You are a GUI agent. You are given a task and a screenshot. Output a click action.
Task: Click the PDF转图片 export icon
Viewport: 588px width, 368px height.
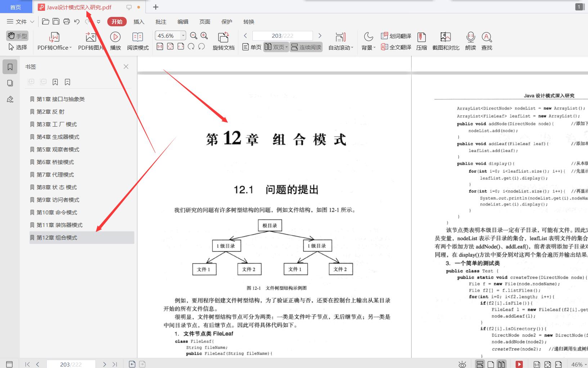90,41
